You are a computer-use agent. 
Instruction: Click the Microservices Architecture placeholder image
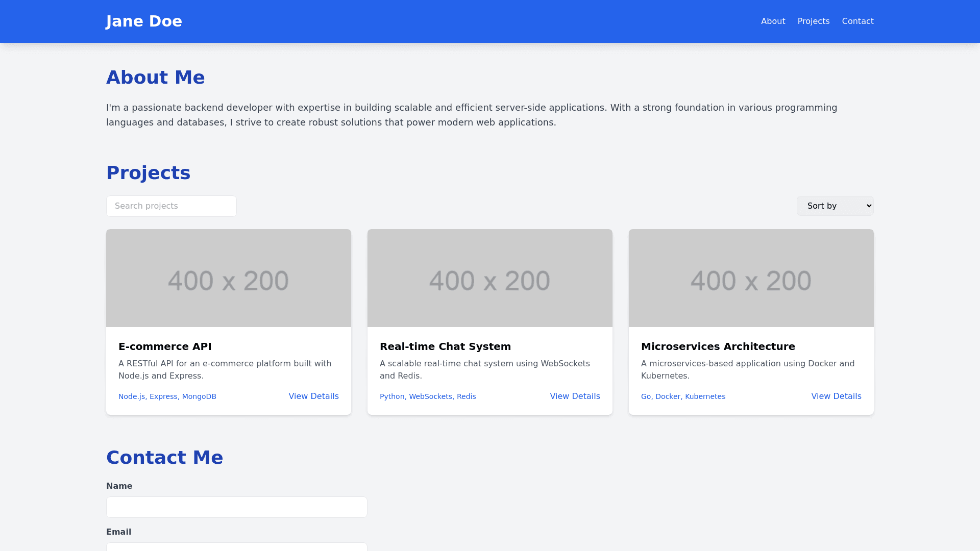coord(751,278)
